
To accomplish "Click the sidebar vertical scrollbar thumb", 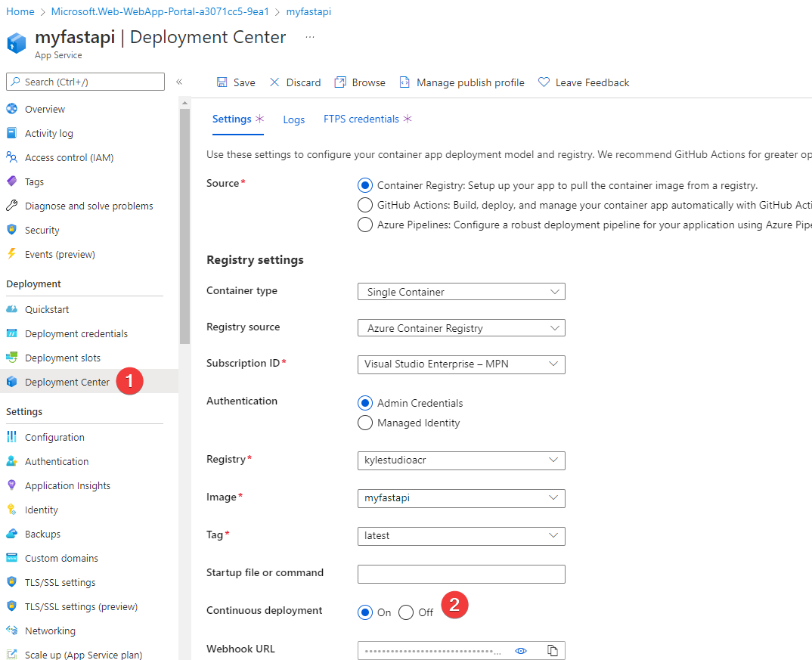I will (184, 226).
